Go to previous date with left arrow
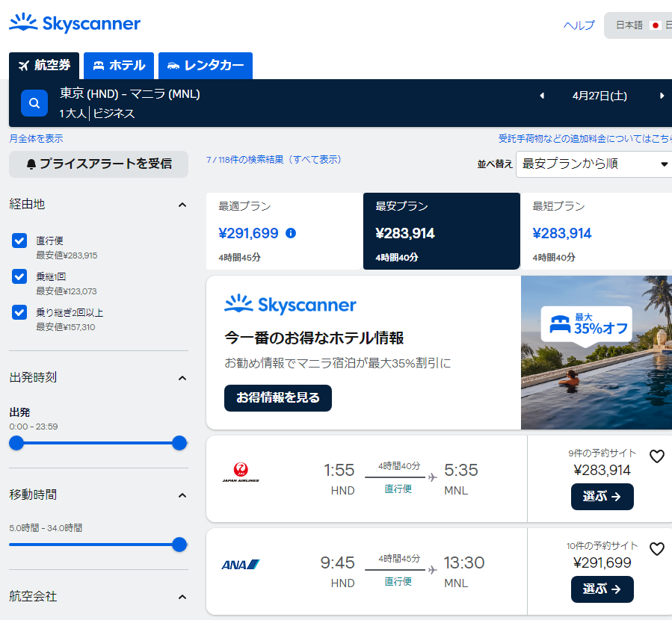This screenshot has height=620, width=672. [x=542, y=96]
